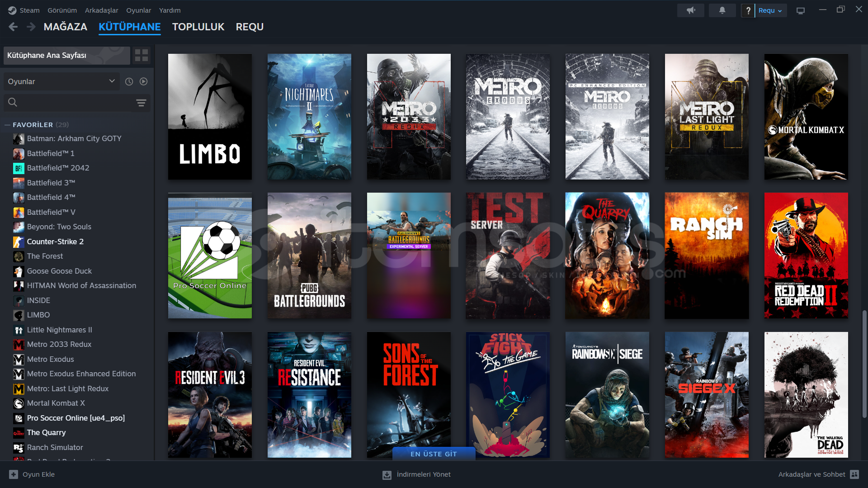Select Metro Exodus Enhanced Edition entry
This screenshot has width=868, height=488.
[x=81, y=374]
